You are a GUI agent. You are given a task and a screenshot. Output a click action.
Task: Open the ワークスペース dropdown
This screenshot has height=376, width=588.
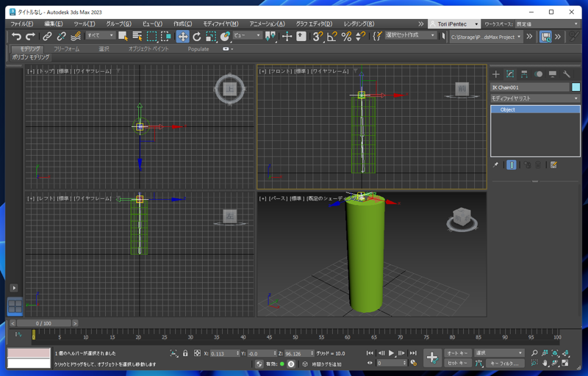click(547, 24)
